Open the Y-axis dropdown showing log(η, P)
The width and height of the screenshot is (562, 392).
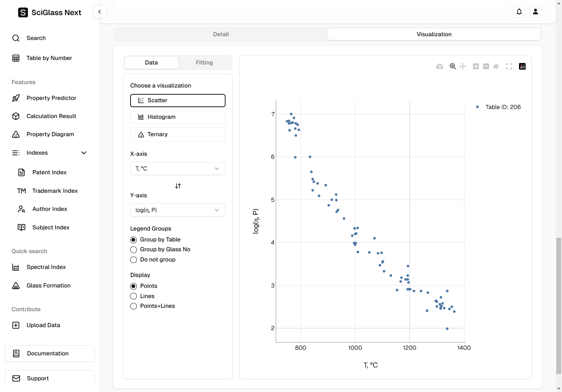(178, 210)
